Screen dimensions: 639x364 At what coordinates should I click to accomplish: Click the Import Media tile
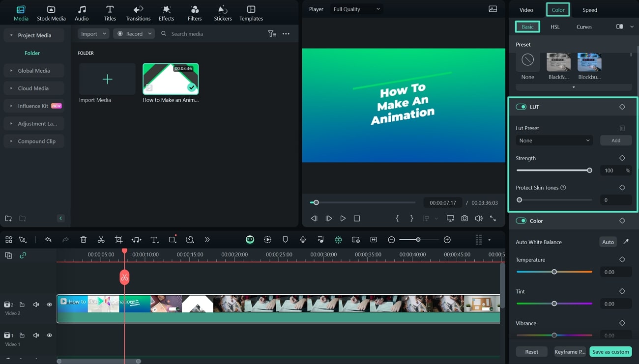[x=107, y=79]
